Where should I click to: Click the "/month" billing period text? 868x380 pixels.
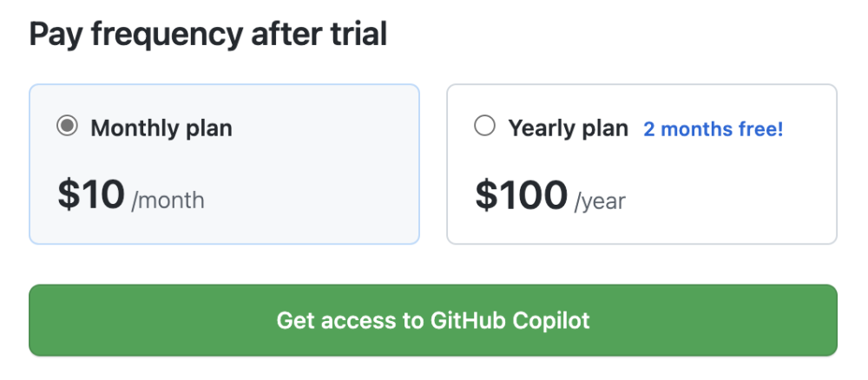point(168,200)
